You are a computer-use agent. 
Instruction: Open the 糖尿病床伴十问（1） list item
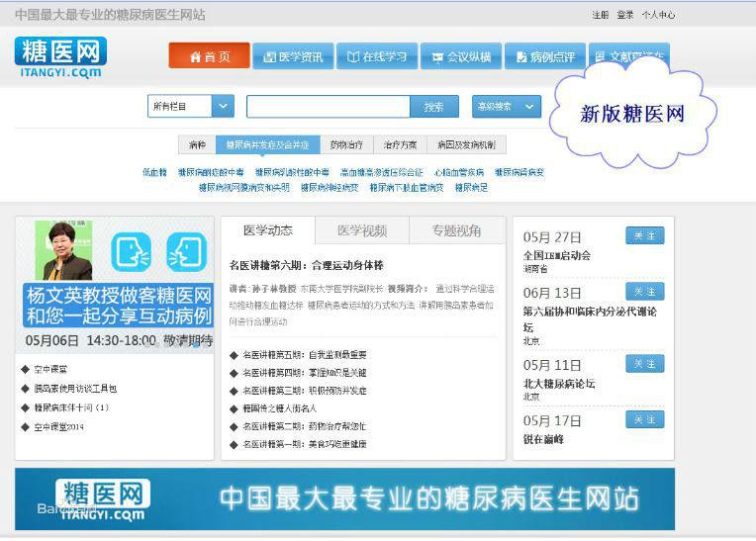[x=71, y=407]
